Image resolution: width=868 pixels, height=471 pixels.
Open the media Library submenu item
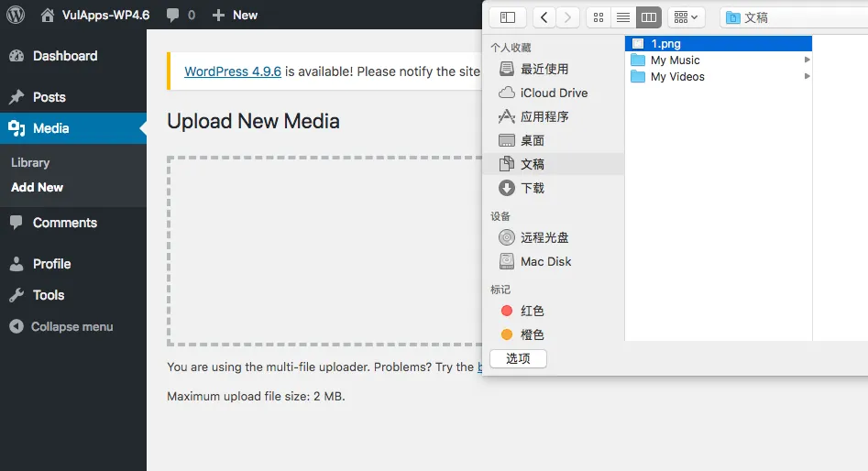(x=30, y=162)
